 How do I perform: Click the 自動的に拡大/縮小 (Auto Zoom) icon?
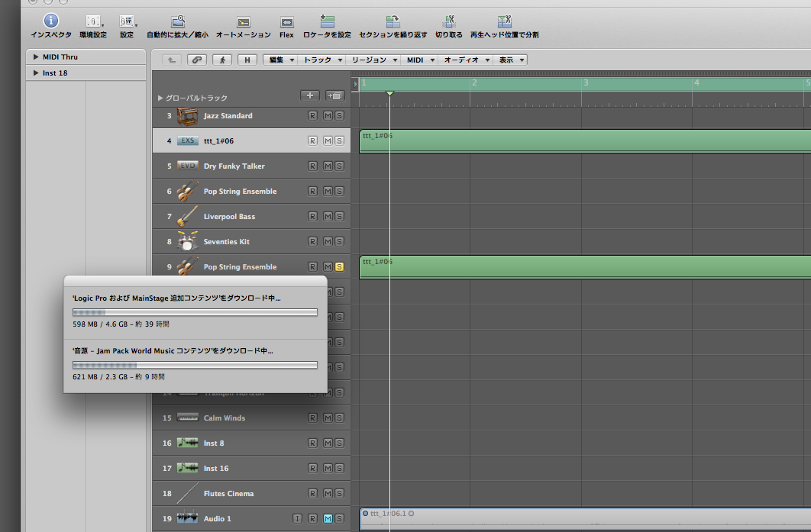click(177, 22)
